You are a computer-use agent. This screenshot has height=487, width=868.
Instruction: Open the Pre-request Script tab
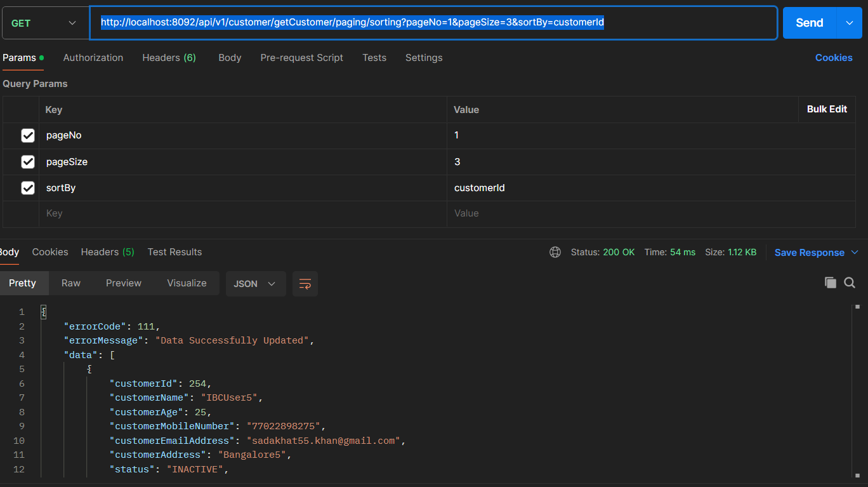point(301,58)
